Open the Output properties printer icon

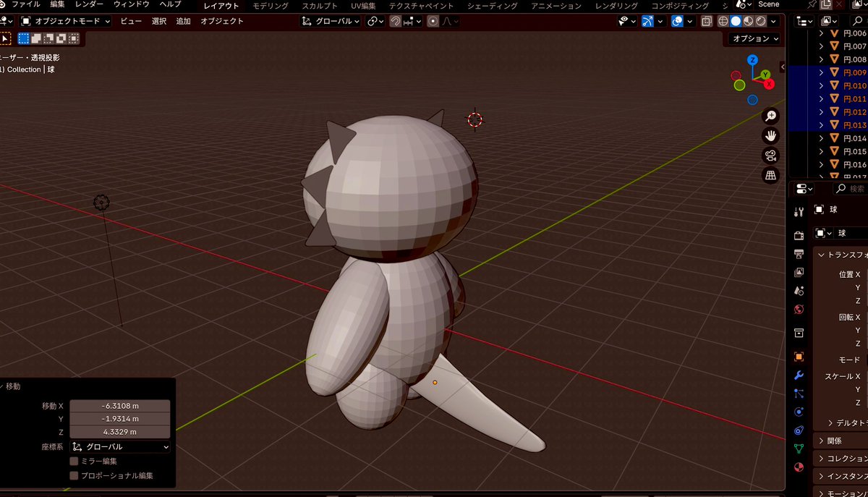point(799,254)
